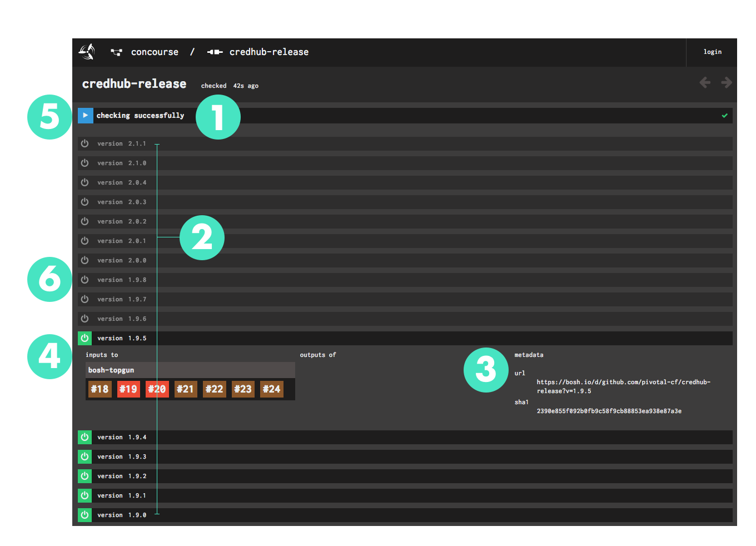The width and height of the screenshot is (756, 546).
Task: Open build #24 of bosh-topgun
Action: pyautogui.click(x=271, y=389)
